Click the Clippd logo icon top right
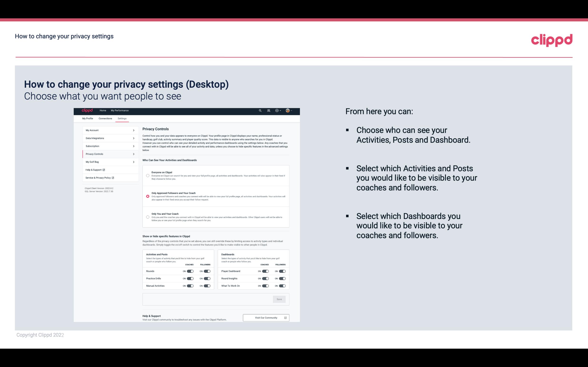Image resolution: width=588 pixels, height=367 pixels. coord(552,40)
